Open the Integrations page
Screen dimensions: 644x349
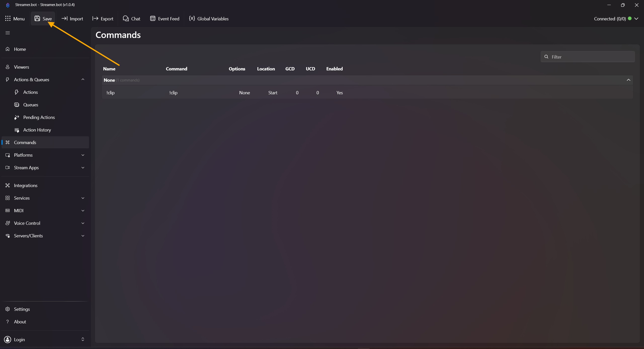pyautogui.click(x=26, y=186)
